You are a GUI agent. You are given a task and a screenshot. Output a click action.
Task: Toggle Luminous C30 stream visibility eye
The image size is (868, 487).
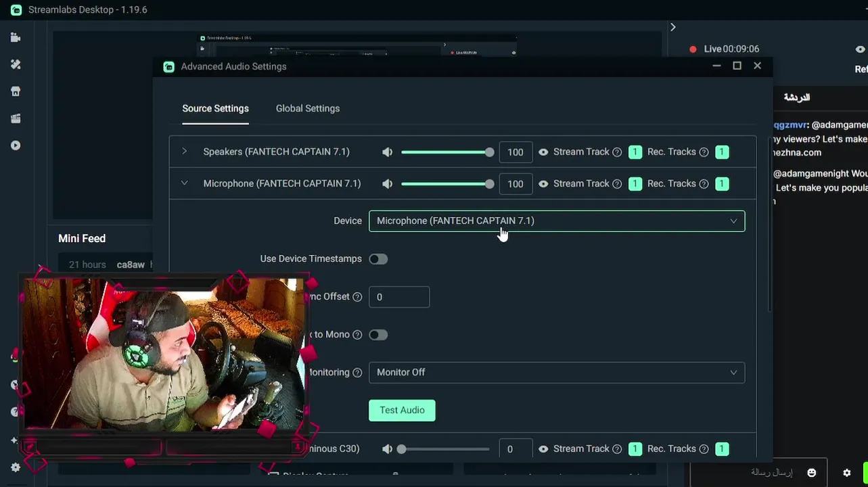(x=543, y=449)
